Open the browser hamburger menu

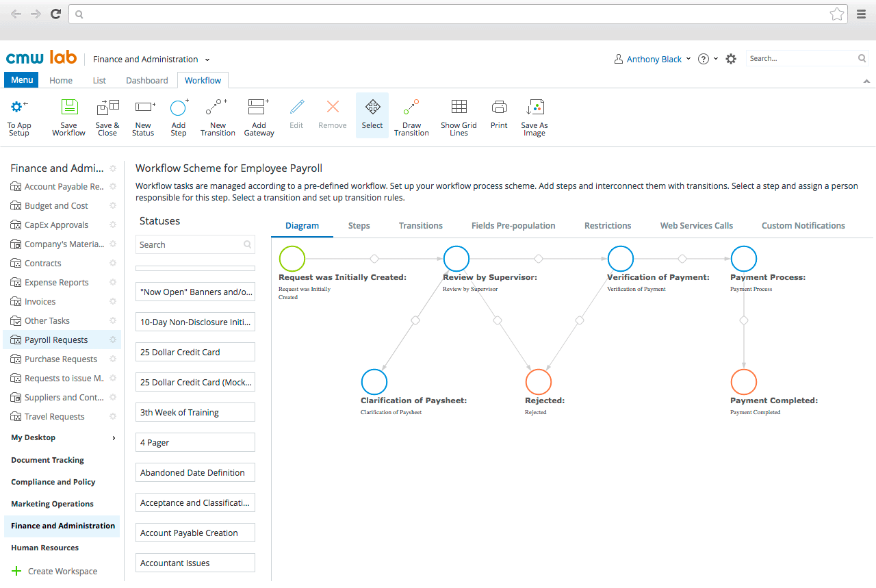coord(862,14)
